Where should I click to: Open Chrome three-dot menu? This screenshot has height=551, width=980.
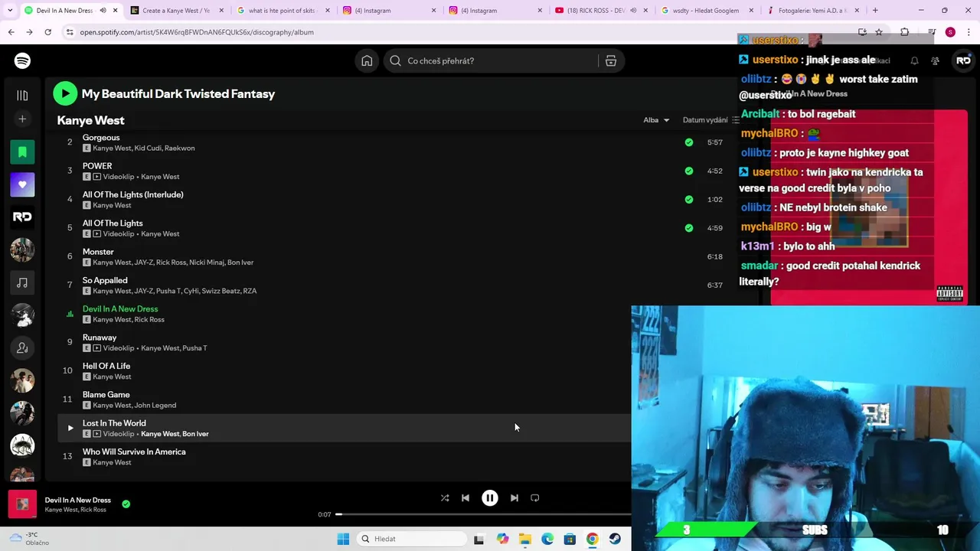click(x=969, y=32)
